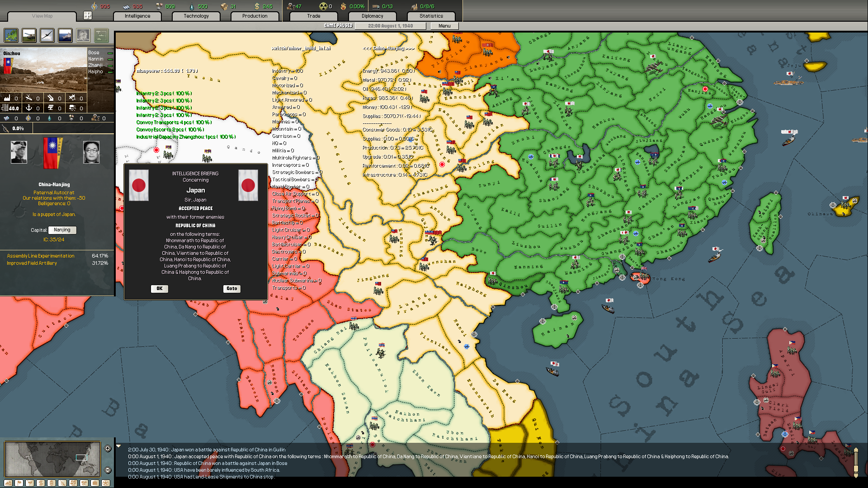Click the transport capacity icon showing 0/13
This screenshot has width=868, height=488.
point(375,6)
